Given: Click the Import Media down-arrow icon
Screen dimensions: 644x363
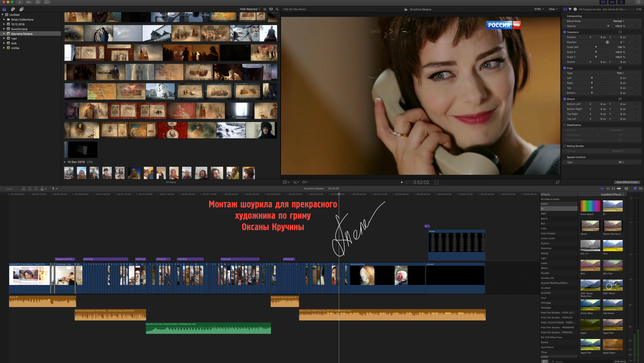Looking at the screenshot, I should point(20,2).
